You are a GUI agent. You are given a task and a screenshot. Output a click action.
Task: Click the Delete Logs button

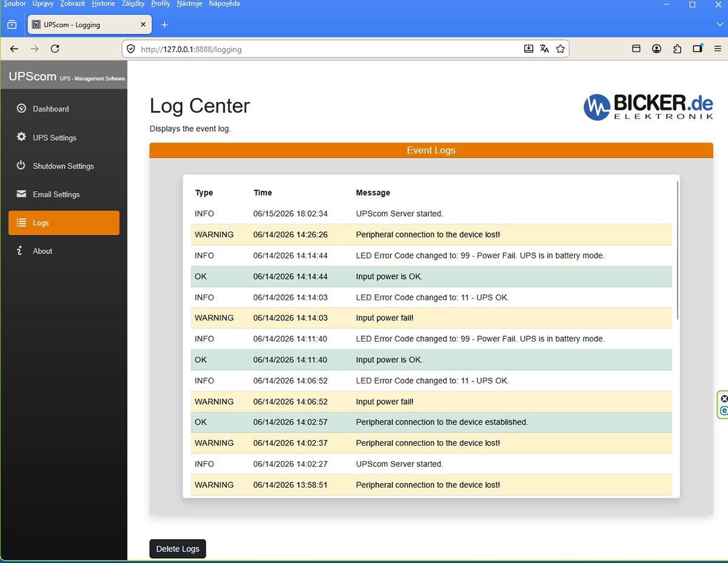[178, 548]
